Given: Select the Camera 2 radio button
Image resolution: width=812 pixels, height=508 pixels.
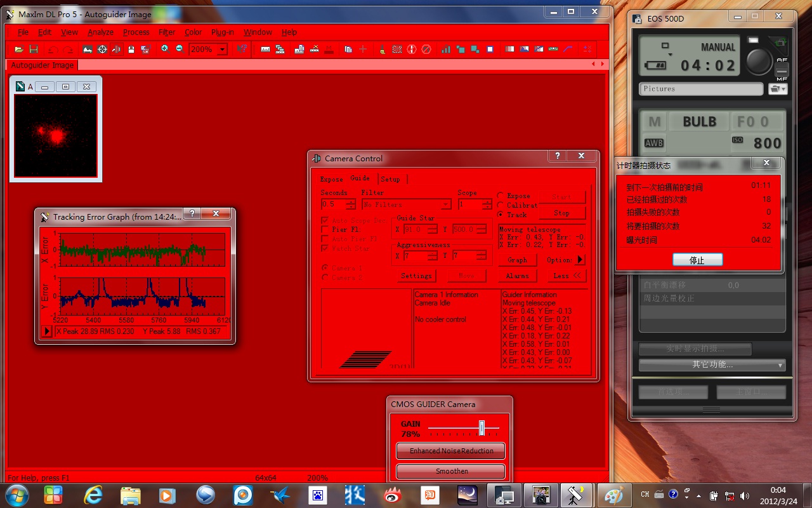Looking at the screenshot, I should point(325,277).
